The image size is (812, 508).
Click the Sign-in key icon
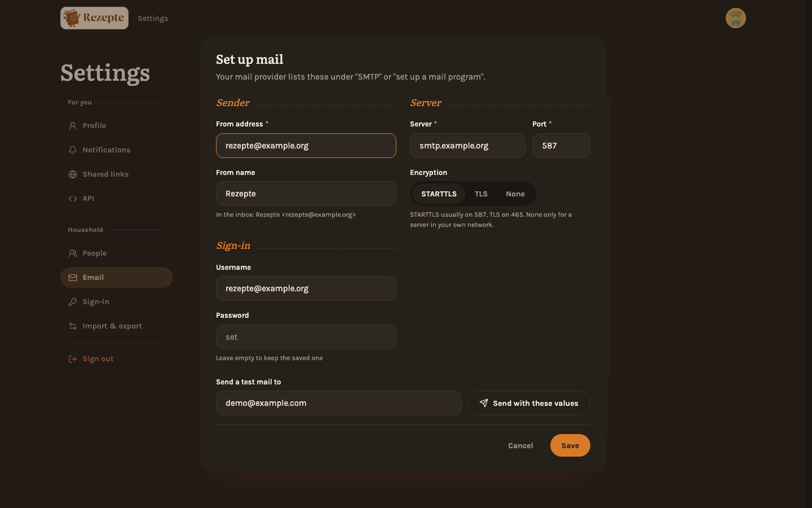pos(73,302)
